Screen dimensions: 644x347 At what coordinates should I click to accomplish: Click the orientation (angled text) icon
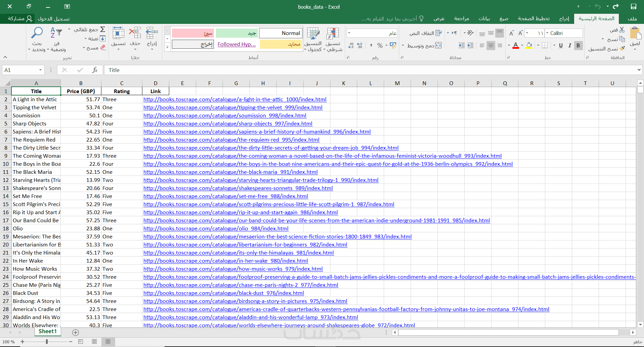(470, 33)
